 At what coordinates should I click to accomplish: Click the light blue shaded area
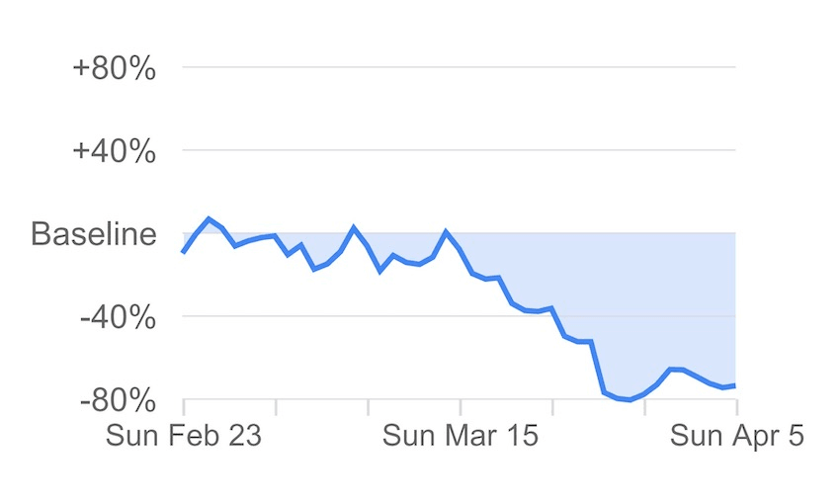point(642,296)
